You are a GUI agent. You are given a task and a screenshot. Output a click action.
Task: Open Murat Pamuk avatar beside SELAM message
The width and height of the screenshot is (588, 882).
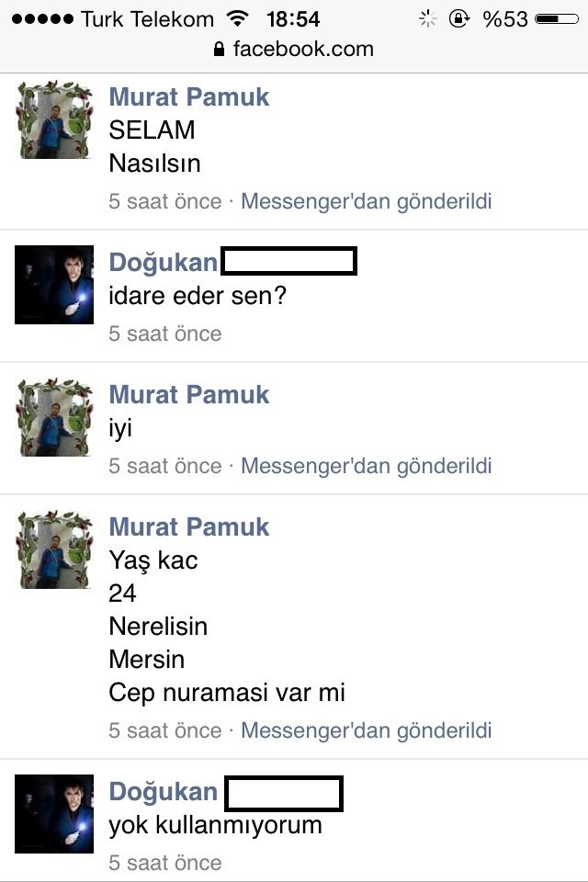[54, 119]
